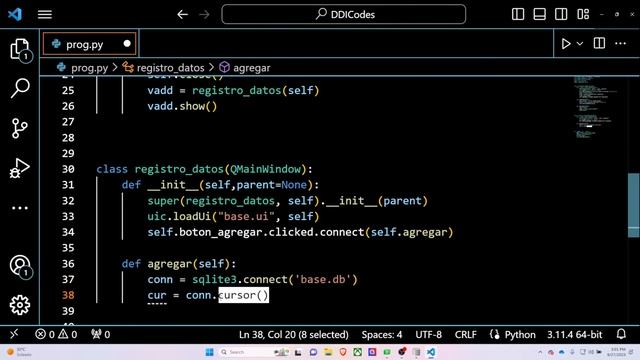Click vadd.show() on line 26
Viewport: 640px width, 360px height.
click(x=182, y=106)
